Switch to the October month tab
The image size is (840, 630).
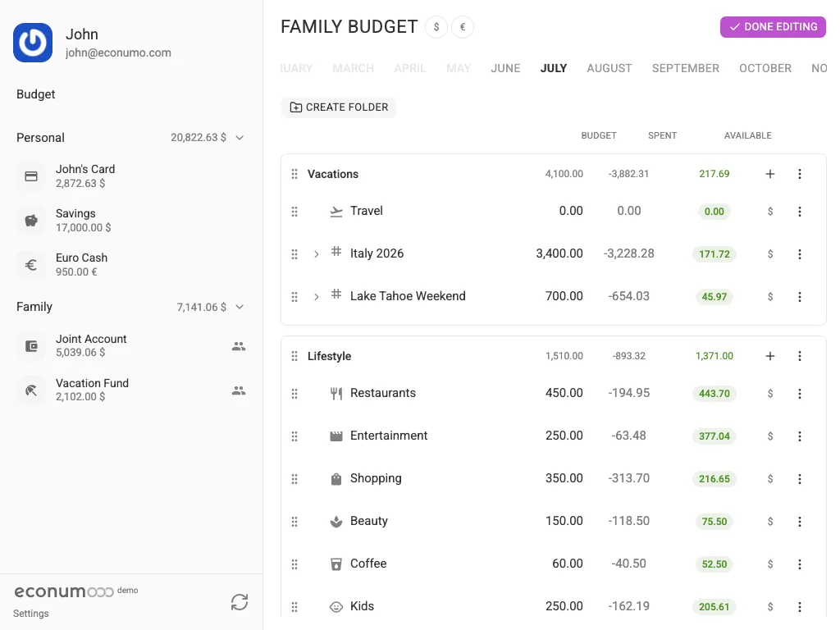pos(765,68)
